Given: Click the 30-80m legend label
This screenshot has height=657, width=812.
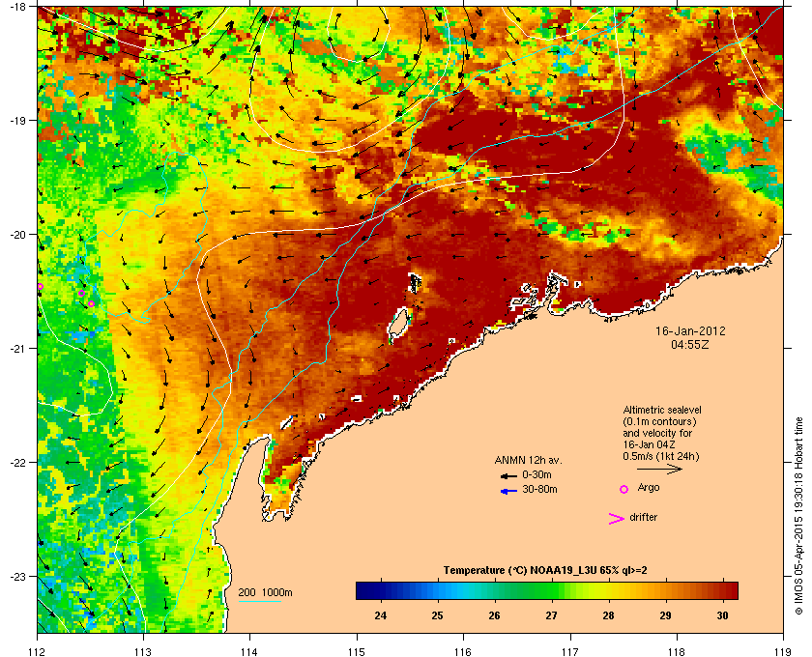Looking at the screenshot, I should (x=539, y=489).
